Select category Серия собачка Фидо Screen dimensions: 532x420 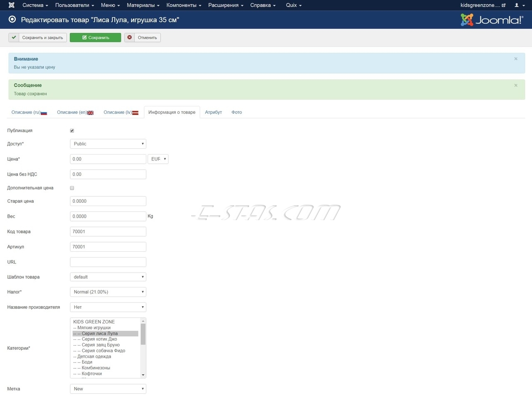point(106,351)
